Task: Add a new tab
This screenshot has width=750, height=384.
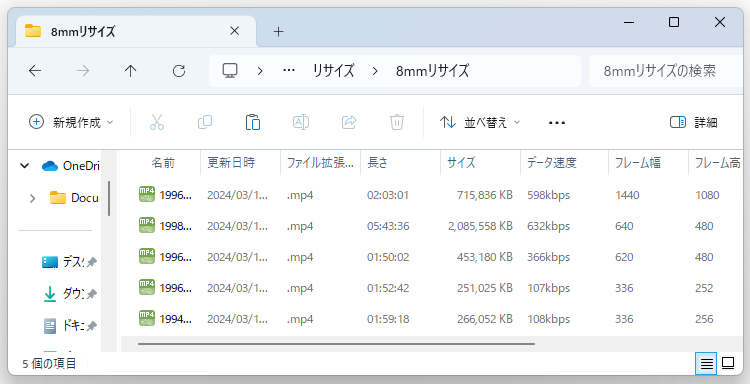Action: click(278, 32)
